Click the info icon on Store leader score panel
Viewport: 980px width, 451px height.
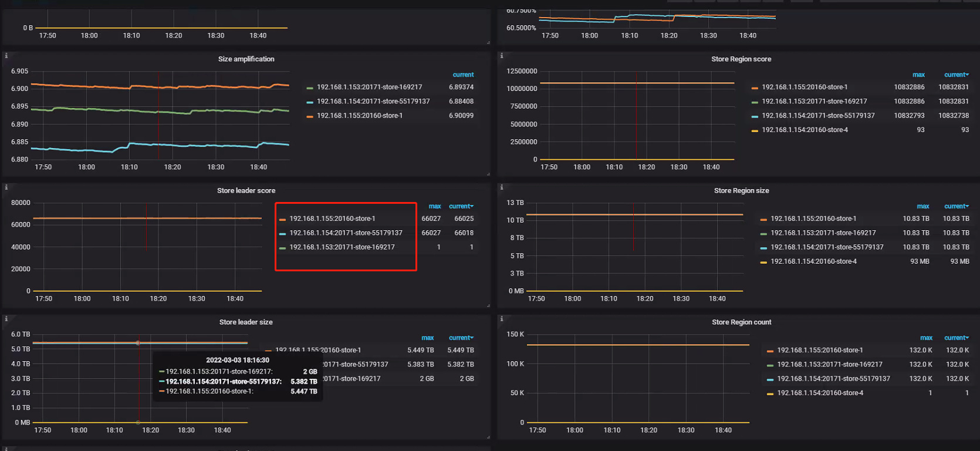click(x=6, y=187)
